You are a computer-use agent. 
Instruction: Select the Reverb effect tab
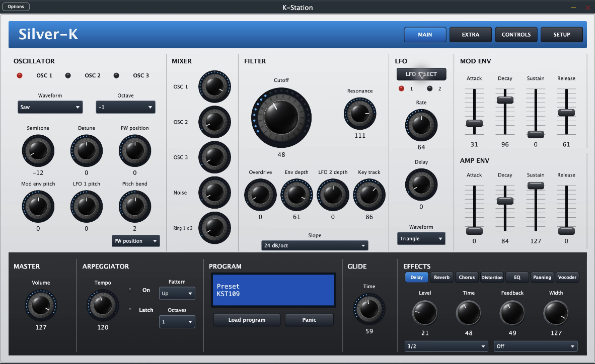coord(441,278)
